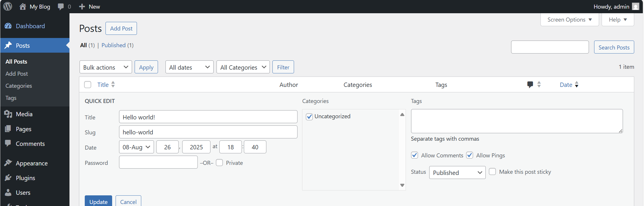Open the Media library icon

8,114
